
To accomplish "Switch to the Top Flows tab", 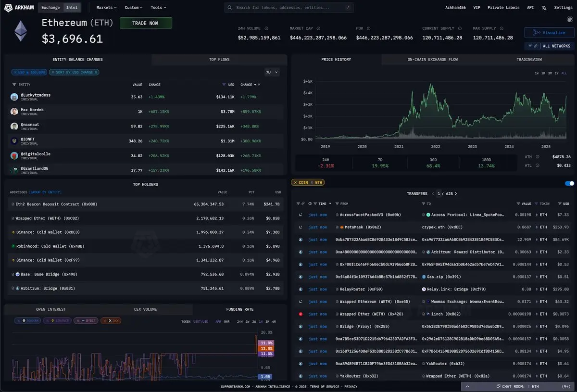I will tap(219, 60).
